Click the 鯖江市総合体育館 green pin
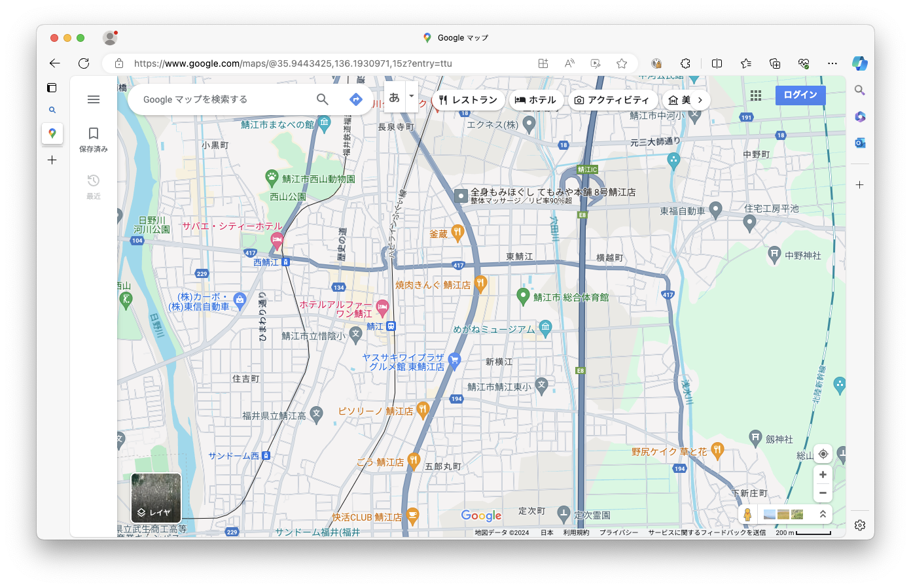This screenshot has width=911, height=588. (523, 296)
